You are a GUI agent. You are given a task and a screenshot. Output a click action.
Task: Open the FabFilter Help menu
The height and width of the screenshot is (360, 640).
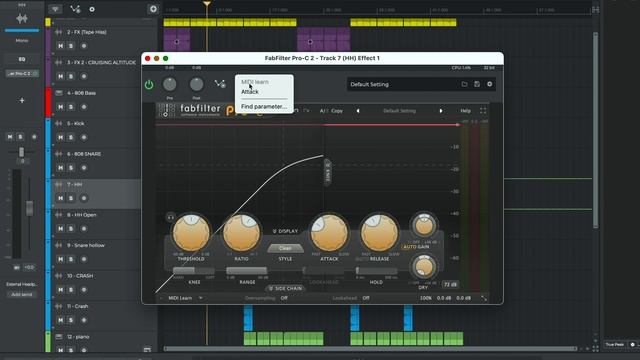pyautogui.click(x=465, y=111)
